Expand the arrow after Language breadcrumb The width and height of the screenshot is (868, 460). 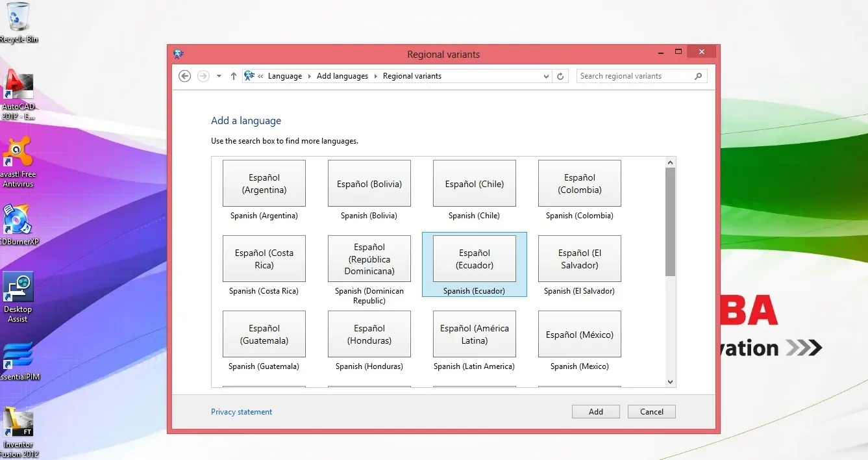(x=310, y=76)
